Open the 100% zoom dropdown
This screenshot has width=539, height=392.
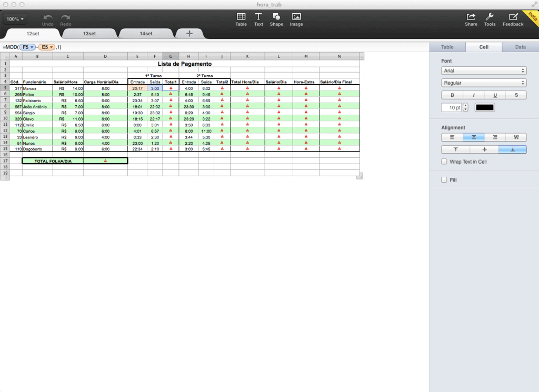(x=16, y=19)
